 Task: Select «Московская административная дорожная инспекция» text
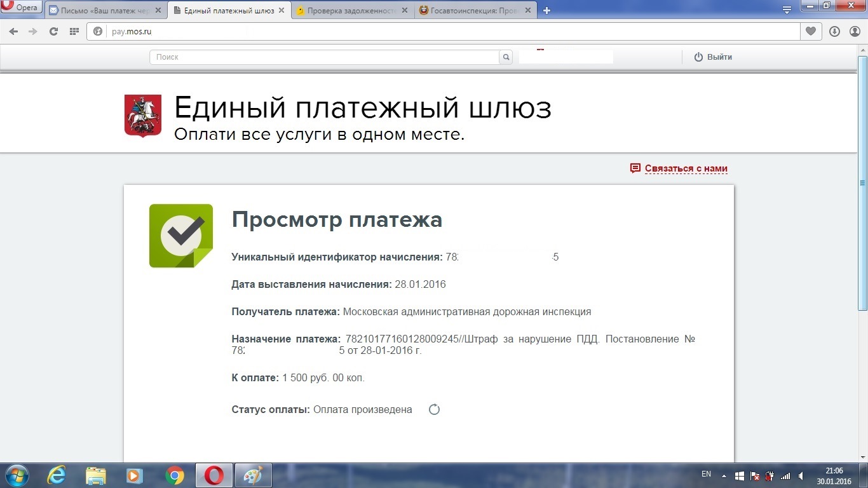(x=467, y=312)
